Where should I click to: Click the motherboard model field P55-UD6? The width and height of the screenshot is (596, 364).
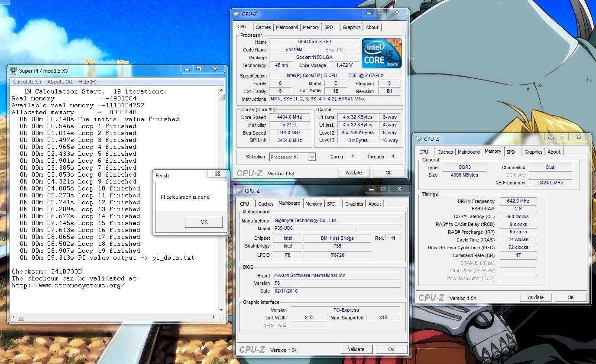tap(313, 228)
